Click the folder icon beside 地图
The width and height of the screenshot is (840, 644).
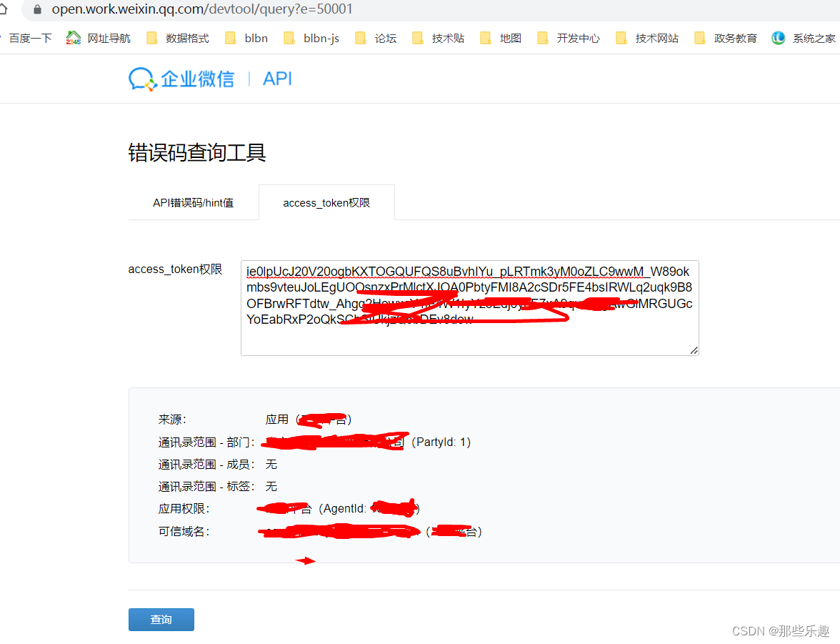tap(485, 38)
